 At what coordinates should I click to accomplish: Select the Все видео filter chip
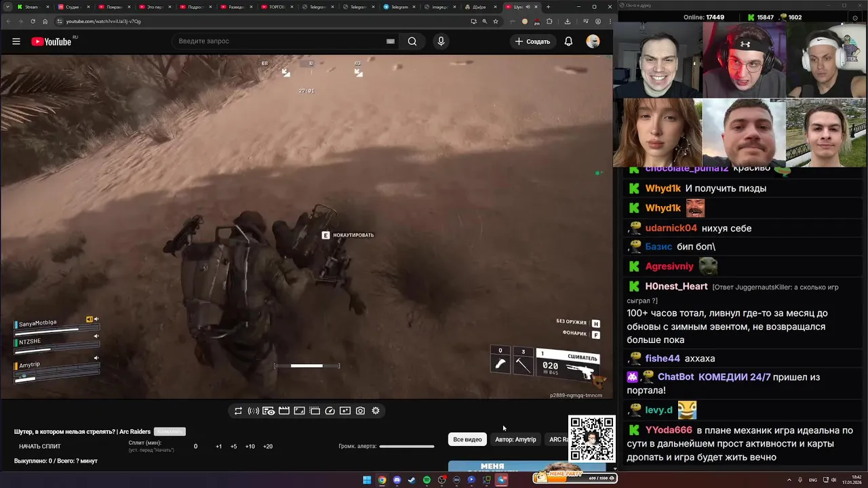(x=467, y=439)
